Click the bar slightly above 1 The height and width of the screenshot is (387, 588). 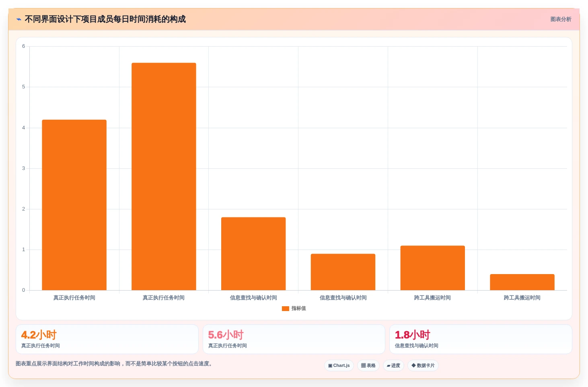tap(433, 268)
